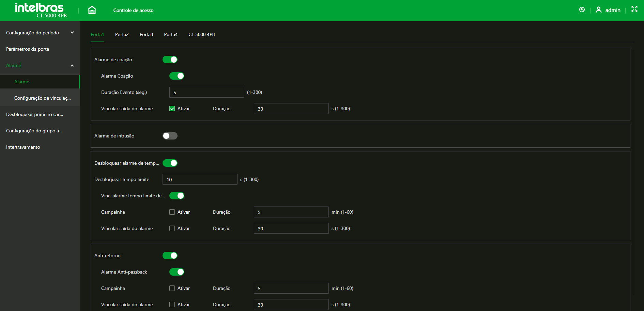Open Desbloquear primeiro cartão menu item
The image size is (644, 311).
pos(34,114)
